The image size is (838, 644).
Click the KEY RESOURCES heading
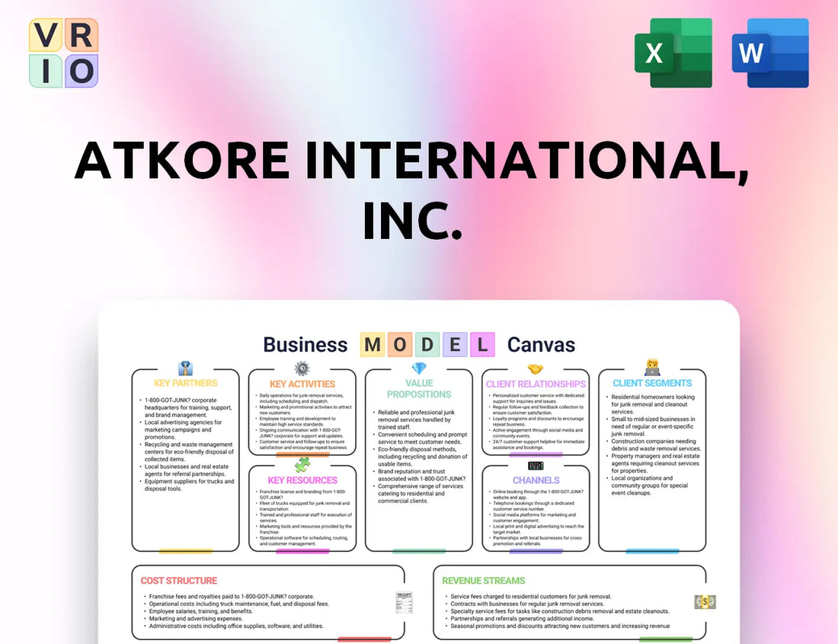[302, 480]
